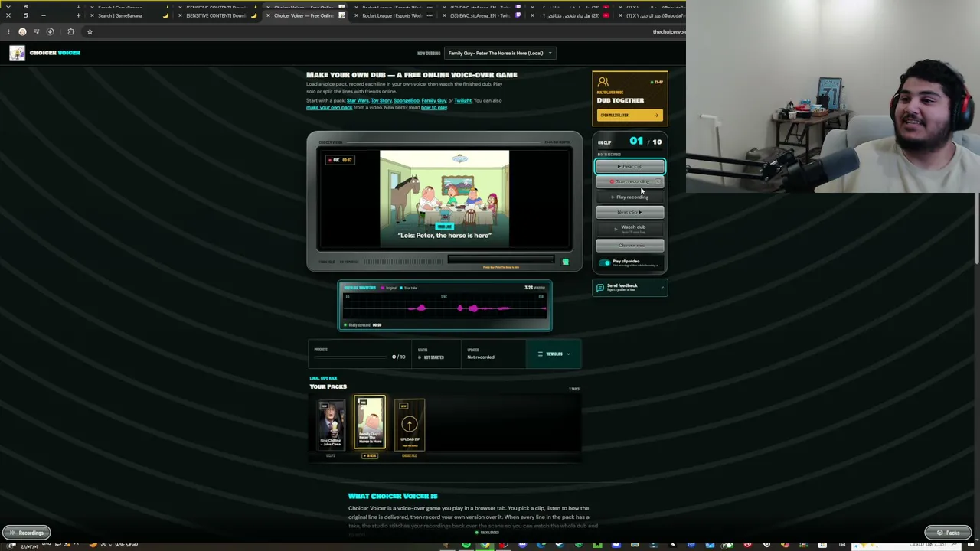This screenshot has width=980, height=551.
Task: Click the View Clips list icon
Action: [540, 354]
